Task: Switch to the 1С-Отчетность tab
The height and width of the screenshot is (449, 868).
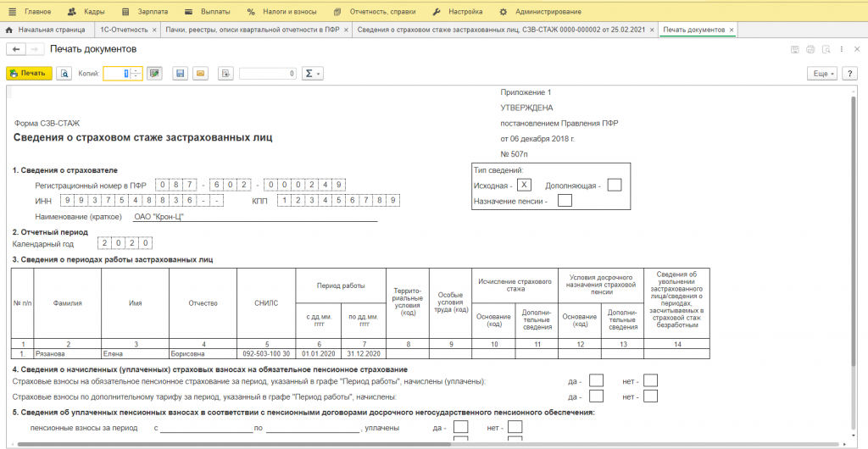Action: [123, 30]
